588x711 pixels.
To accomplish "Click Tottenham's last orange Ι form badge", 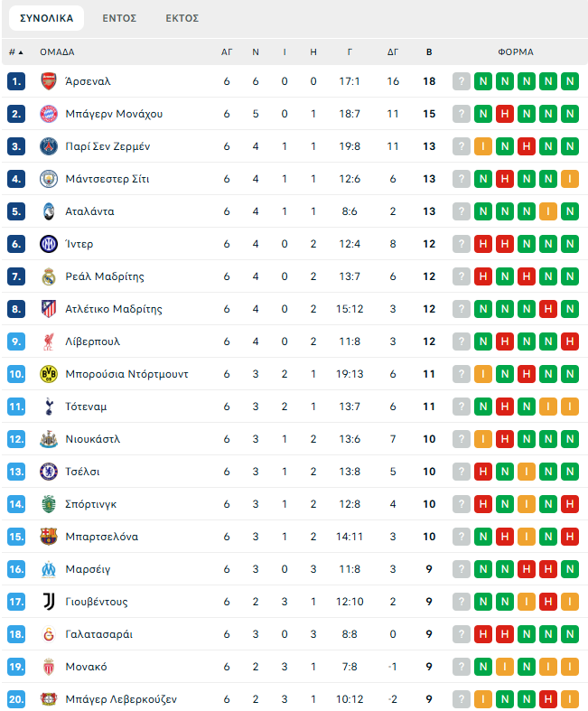I will click(569, 407).
